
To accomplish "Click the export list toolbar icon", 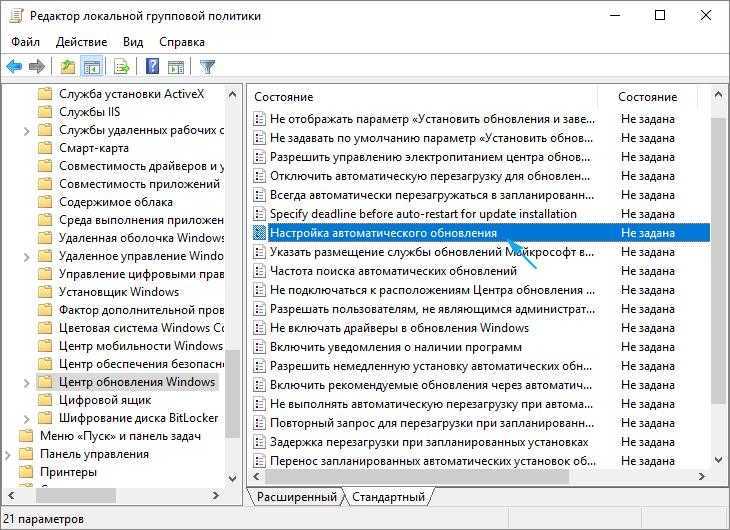I will pos(122,67).
